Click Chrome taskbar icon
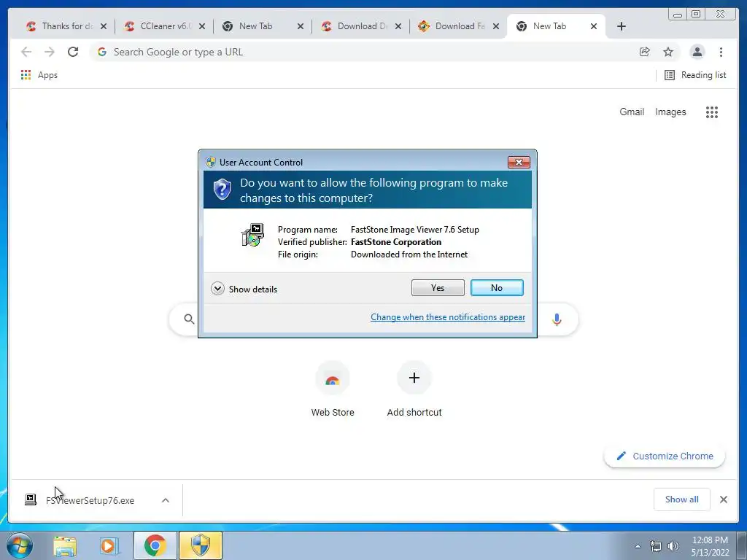747x560 pixels. [155, 545]
